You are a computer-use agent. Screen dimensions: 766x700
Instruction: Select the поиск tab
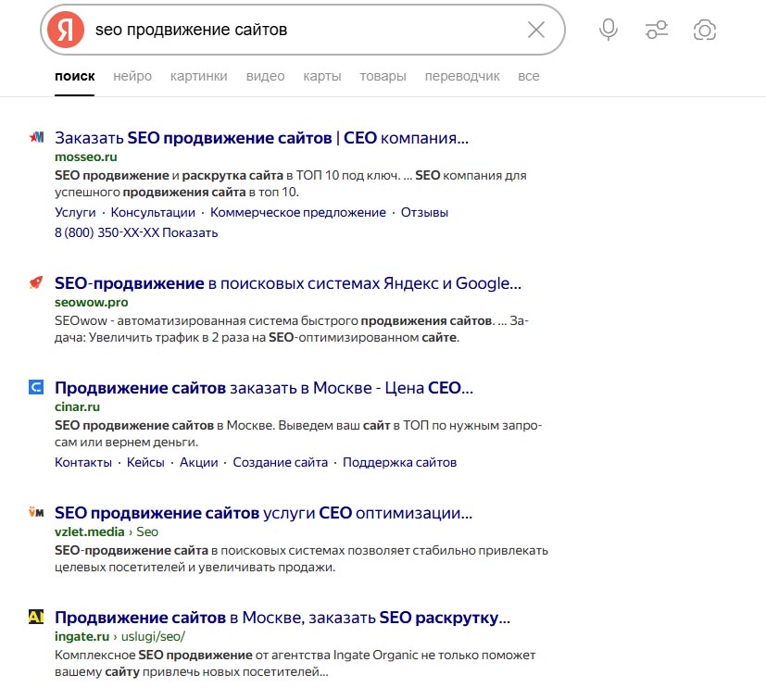pos(75,76)
